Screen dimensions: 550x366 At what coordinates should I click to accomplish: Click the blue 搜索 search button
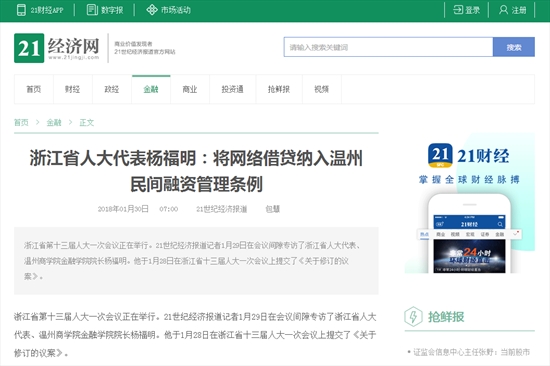[x=514, y=47]
